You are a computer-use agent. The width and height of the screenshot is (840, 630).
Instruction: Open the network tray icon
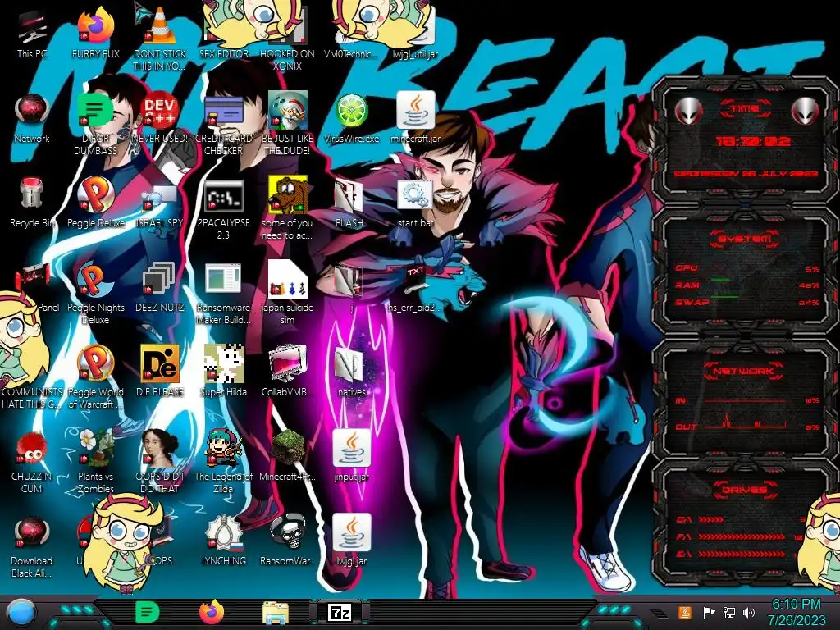[x=729, y=612]
